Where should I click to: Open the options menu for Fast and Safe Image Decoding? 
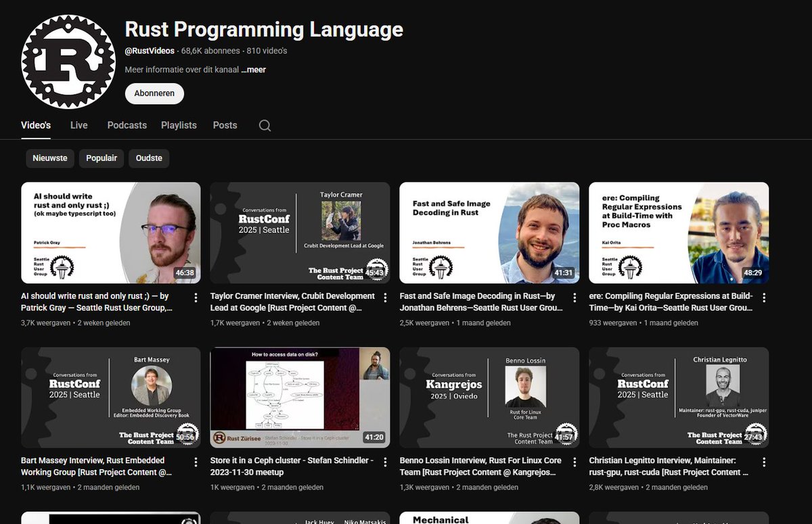pyautogui.click(x=575, y=297)
